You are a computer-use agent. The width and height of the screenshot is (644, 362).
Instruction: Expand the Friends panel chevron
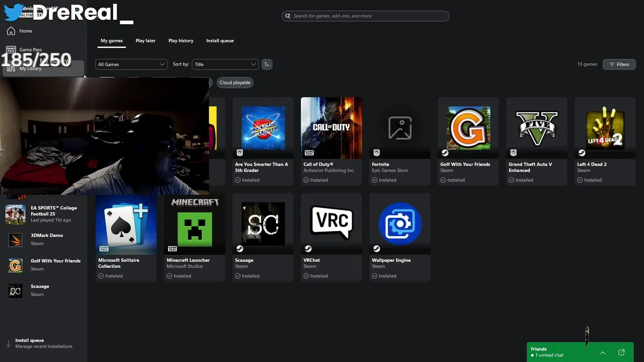pos(603,352)
